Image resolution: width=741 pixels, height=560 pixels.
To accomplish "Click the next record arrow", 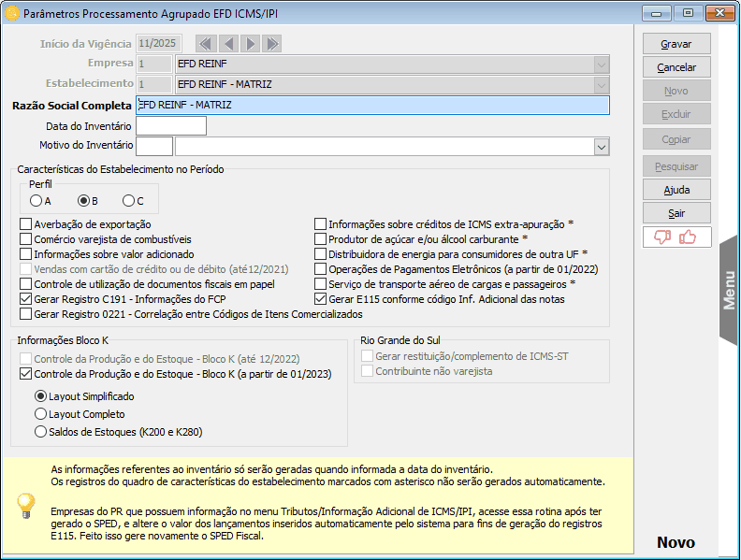I will pos(250,44).
